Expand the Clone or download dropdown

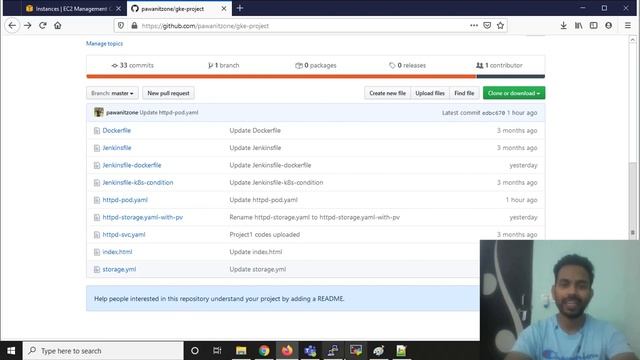514,93
